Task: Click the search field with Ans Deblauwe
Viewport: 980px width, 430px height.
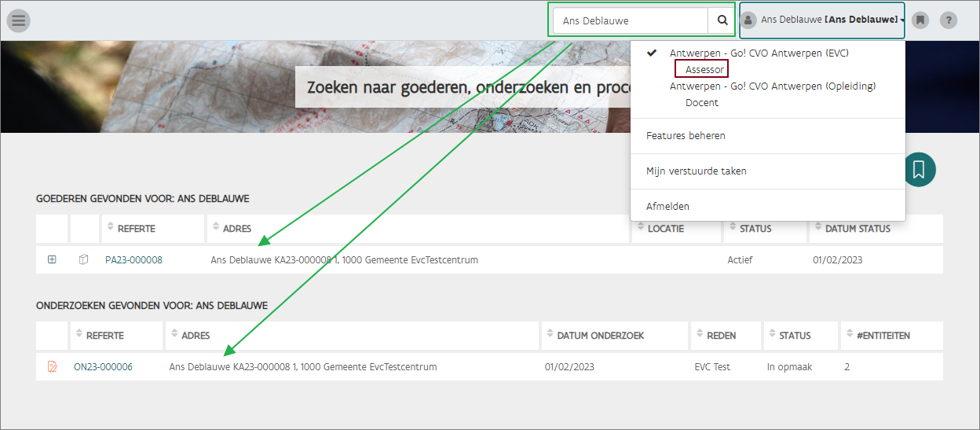Action: tap(630, 20)
